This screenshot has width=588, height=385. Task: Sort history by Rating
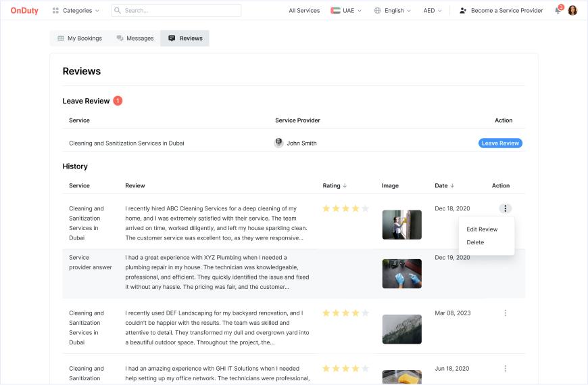(335, 185)
